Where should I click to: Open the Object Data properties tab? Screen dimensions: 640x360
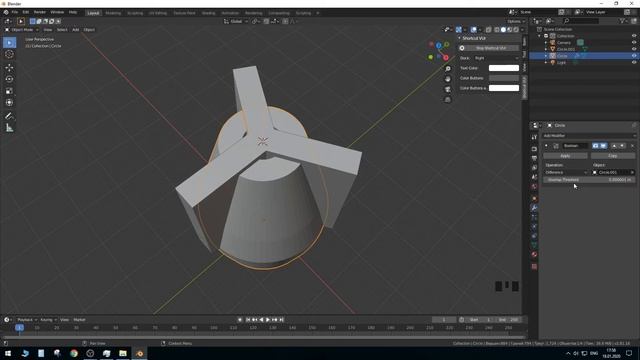(534, 245)
